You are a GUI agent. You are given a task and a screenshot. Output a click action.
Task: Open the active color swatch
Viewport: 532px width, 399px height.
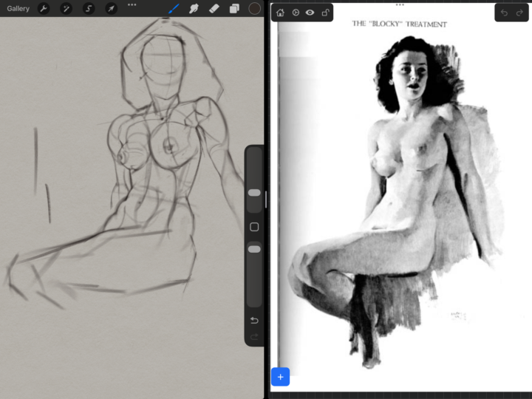click(254, 8)
